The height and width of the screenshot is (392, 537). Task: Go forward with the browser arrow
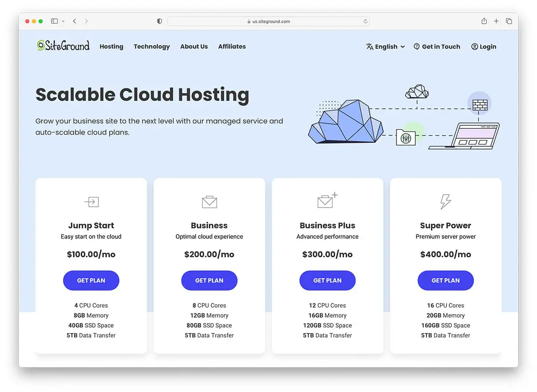(86, 21)
